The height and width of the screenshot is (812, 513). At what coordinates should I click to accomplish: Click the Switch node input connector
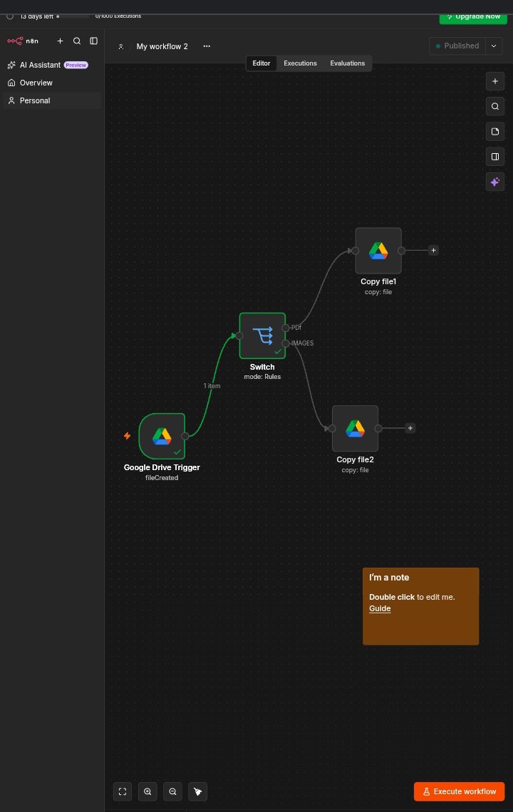239,335
